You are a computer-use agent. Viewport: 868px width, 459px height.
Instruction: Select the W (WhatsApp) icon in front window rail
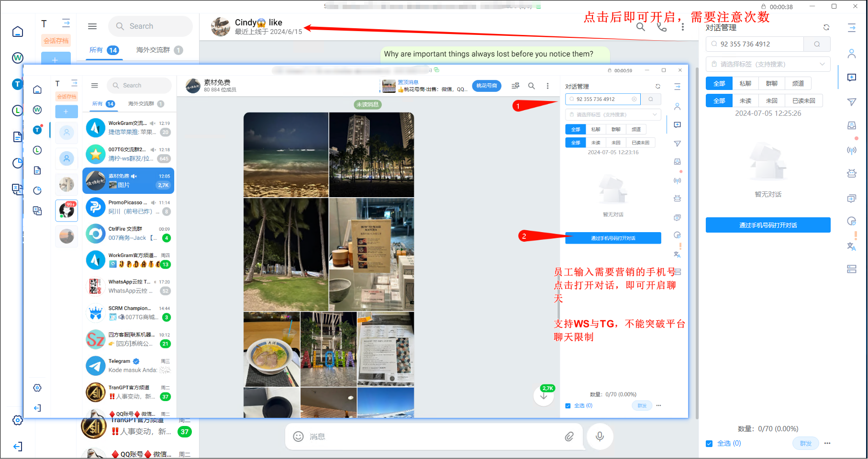pos(37,110)
